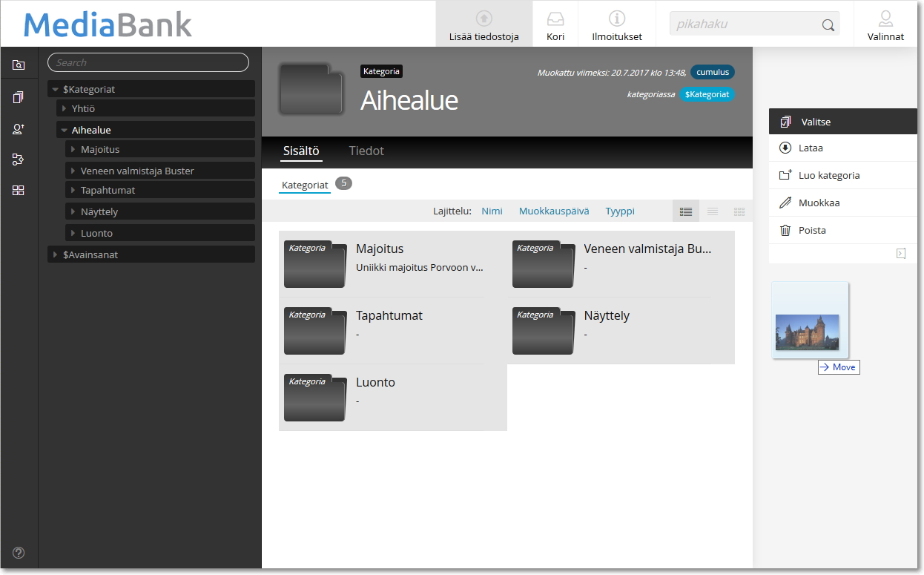Expand the $Avainsanat tree node
This screenshot has height=575, width=924.
coord(56,254)
